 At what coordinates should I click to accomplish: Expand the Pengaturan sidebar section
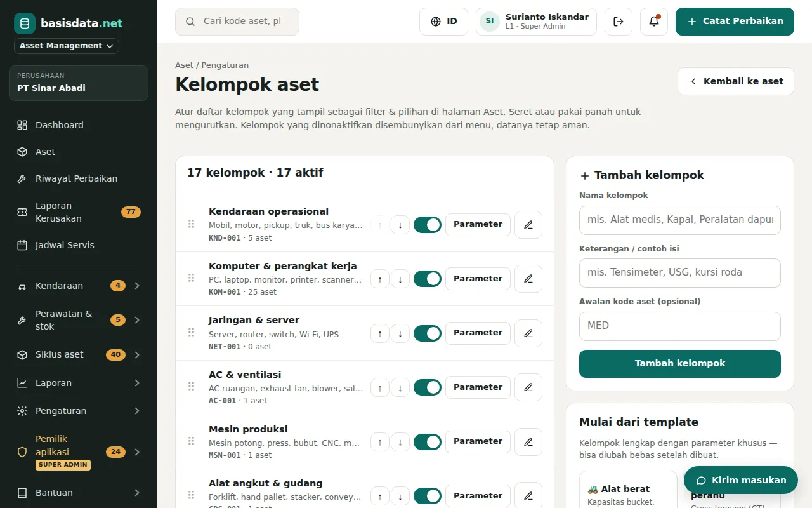(79, 411)
